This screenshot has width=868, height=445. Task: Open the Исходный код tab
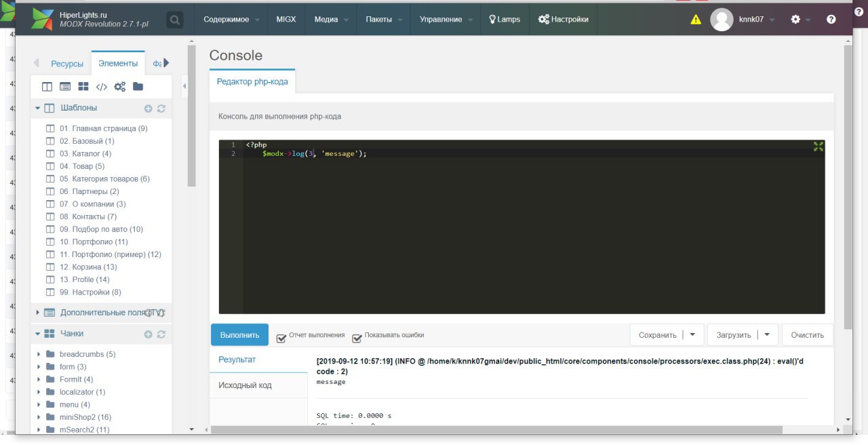pos(258,385)
